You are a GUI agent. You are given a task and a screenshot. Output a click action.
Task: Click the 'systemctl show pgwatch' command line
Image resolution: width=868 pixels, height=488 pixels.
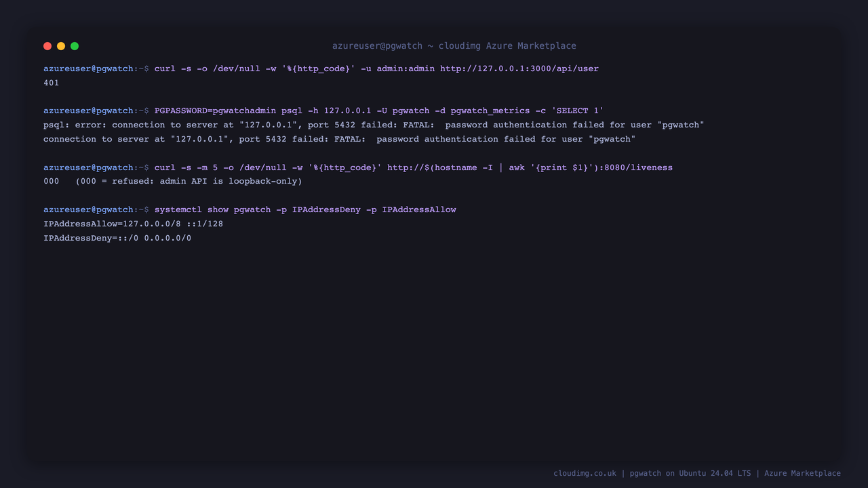coord(305,209)
